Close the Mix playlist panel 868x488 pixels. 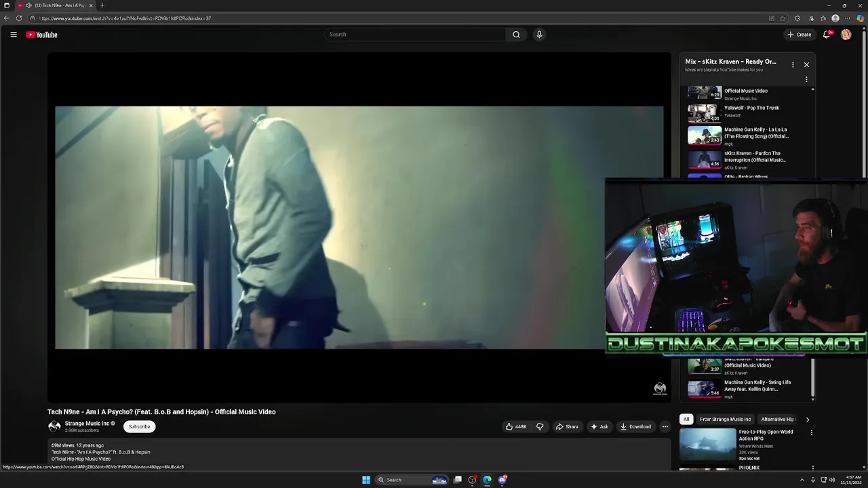pyautogui.click(x=806, y=64)
